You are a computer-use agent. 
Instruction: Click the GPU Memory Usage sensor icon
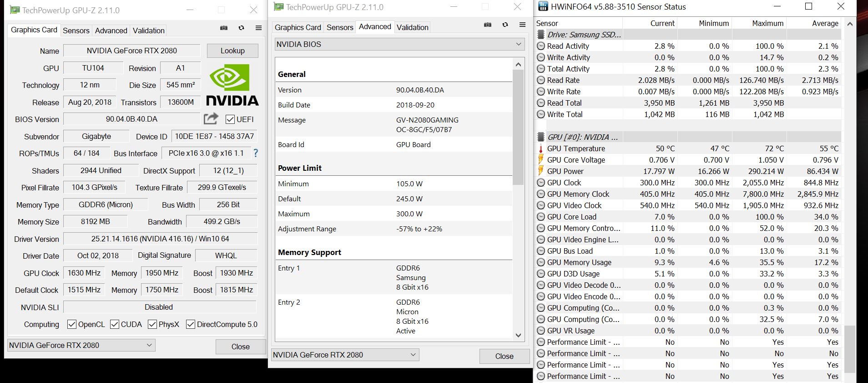point(541,262)
